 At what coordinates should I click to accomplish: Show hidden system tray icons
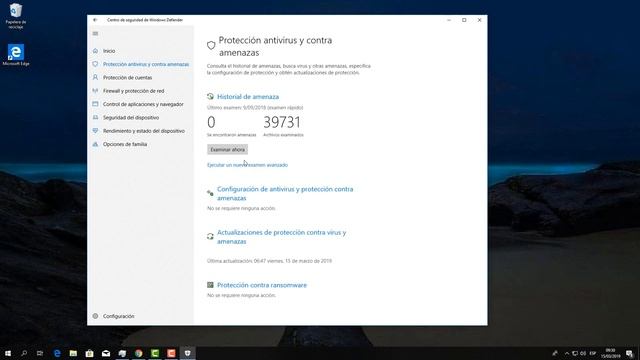567,353
